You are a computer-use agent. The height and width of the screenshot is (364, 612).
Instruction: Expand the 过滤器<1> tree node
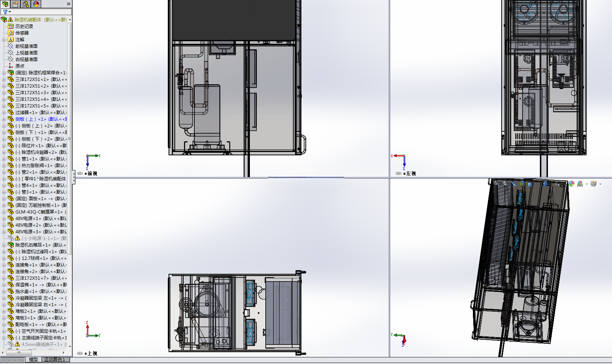(4, 113)
